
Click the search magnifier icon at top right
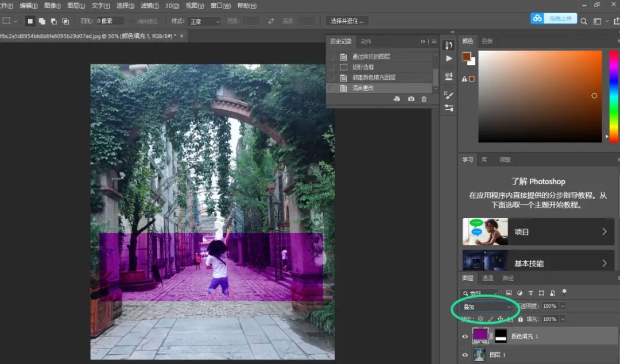[x=584, y=21]
